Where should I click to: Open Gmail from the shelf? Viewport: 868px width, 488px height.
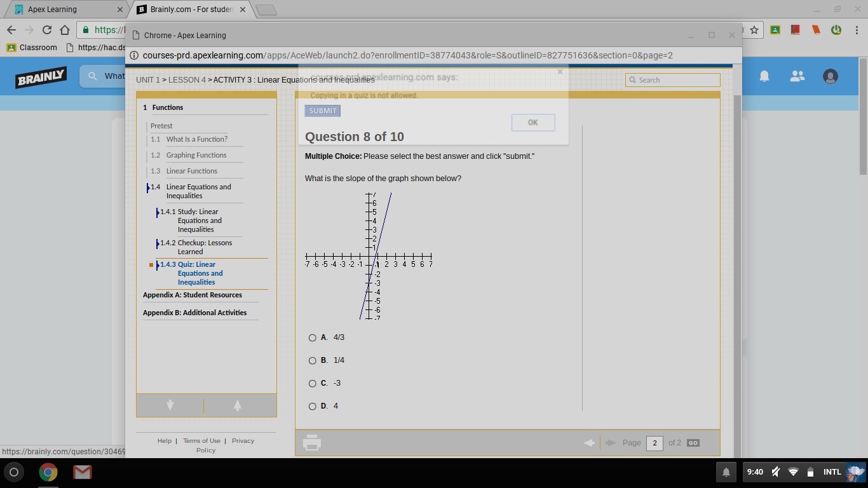[82, 472]
